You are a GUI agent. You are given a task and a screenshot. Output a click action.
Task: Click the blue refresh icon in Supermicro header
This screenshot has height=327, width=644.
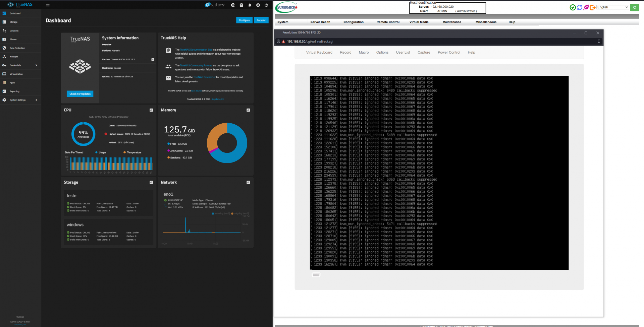coord(580,7)
